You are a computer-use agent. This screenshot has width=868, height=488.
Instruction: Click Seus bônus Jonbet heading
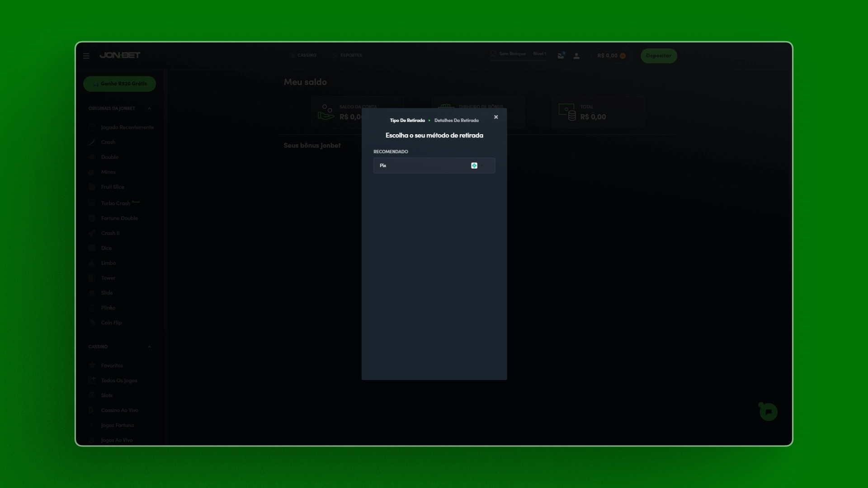coord(312,145)
